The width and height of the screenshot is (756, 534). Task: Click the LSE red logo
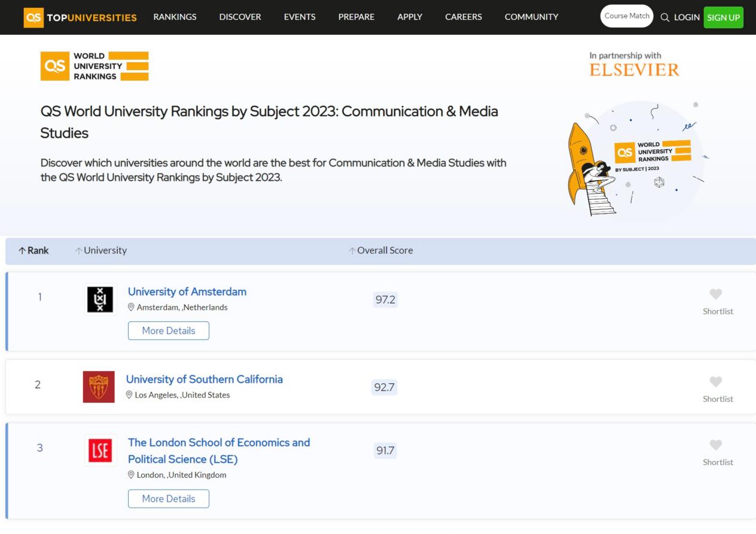[100, 450]
